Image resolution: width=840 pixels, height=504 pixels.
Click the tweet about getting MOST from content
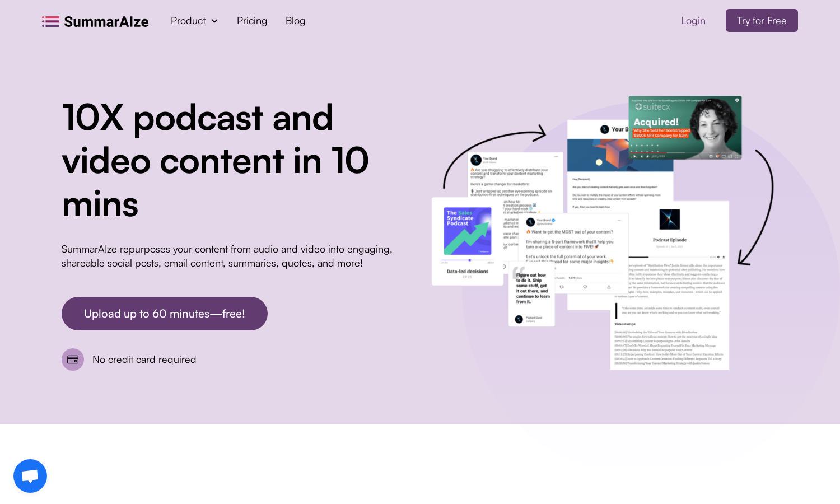click(573, 252)
